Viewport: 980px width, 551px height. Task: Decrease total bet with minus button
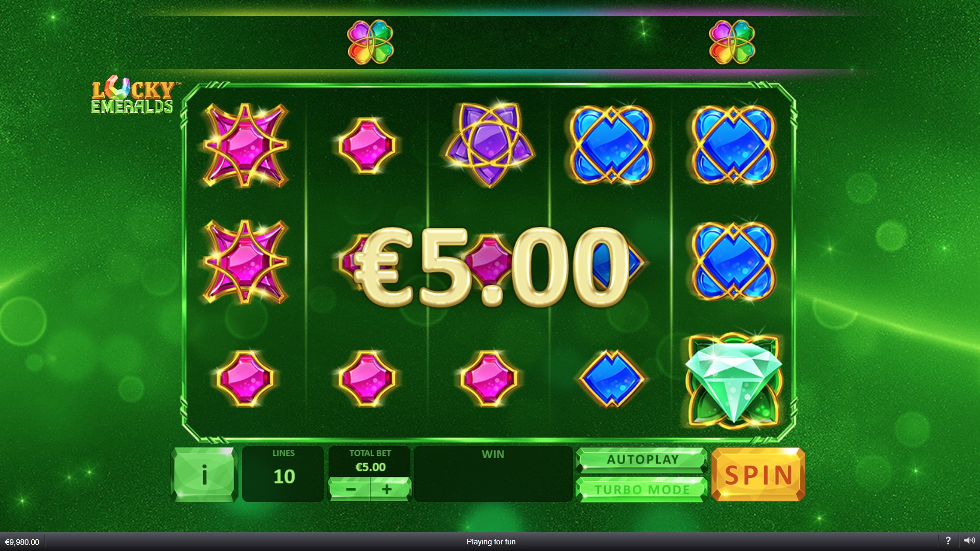[350, 490]
